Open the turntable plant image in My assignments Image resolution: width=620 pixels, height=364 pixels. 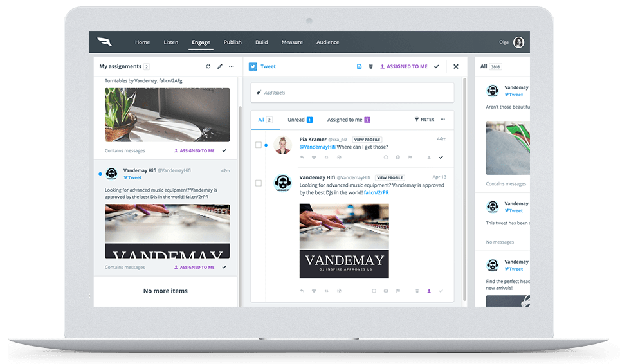(167, 115)
